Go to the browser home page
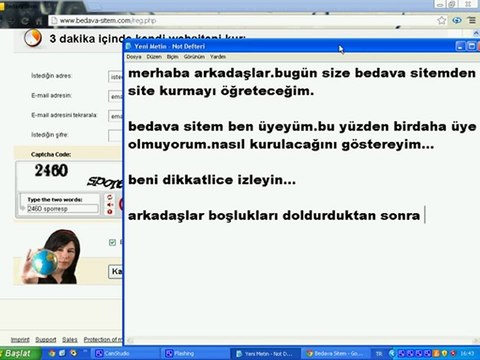Screen dimensions: 480x360 [x=39, y=21]
